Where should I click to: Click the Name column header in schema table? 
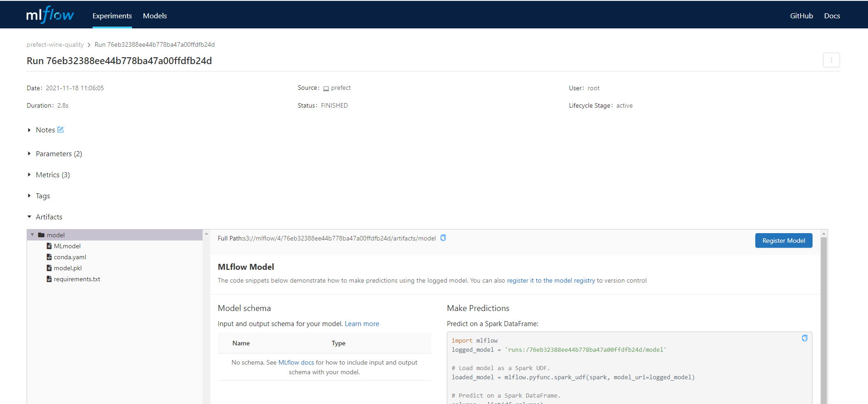tap(241, 343)
